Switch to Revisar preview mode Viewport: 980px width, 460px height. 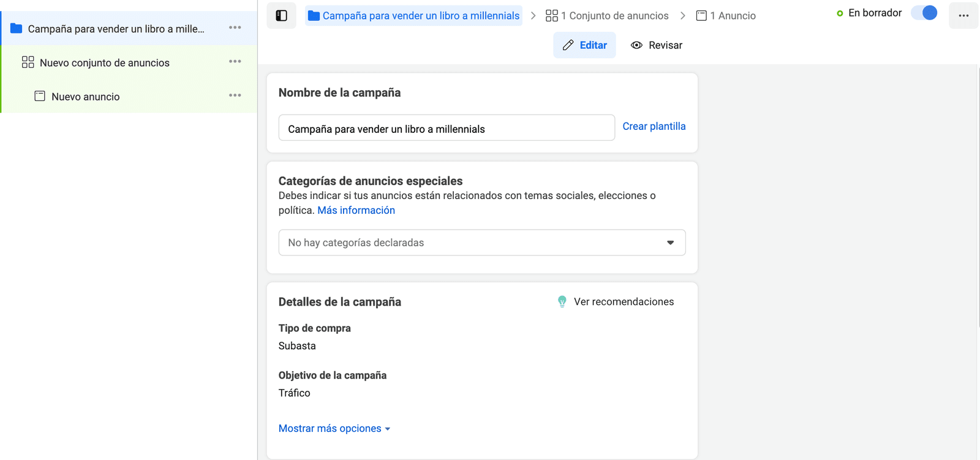tap(657, 45)
